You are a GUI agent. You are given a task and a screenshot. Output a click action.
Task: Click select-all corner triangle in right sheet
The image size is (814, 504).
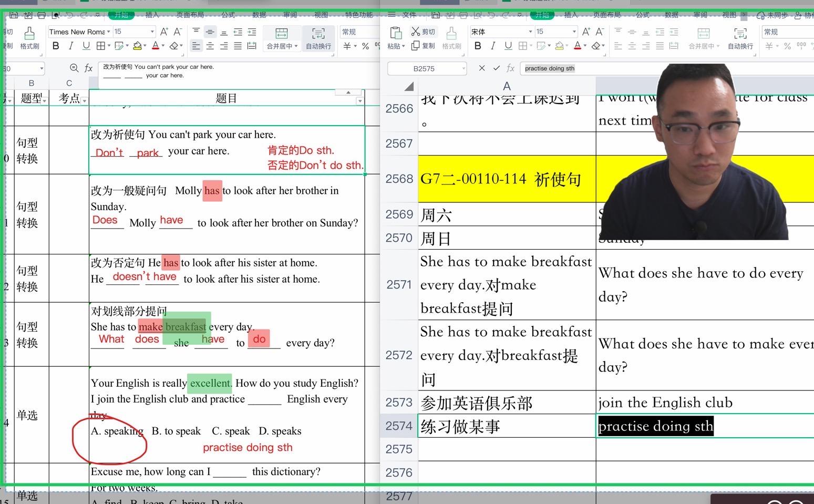(x=408, y=86)
